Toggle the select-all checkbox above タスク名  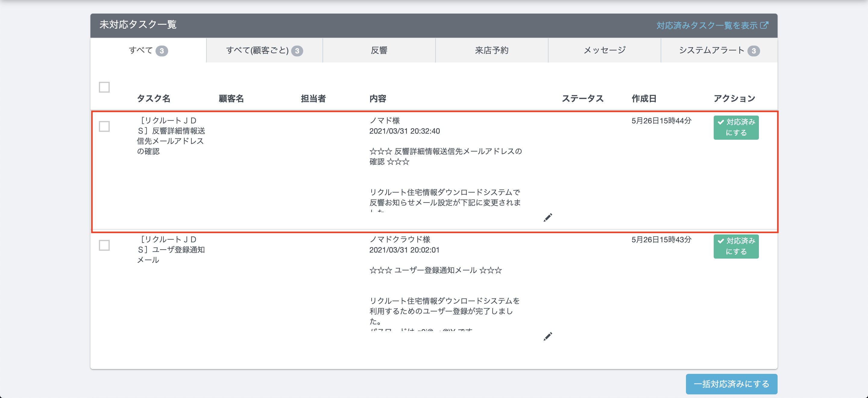104,87
